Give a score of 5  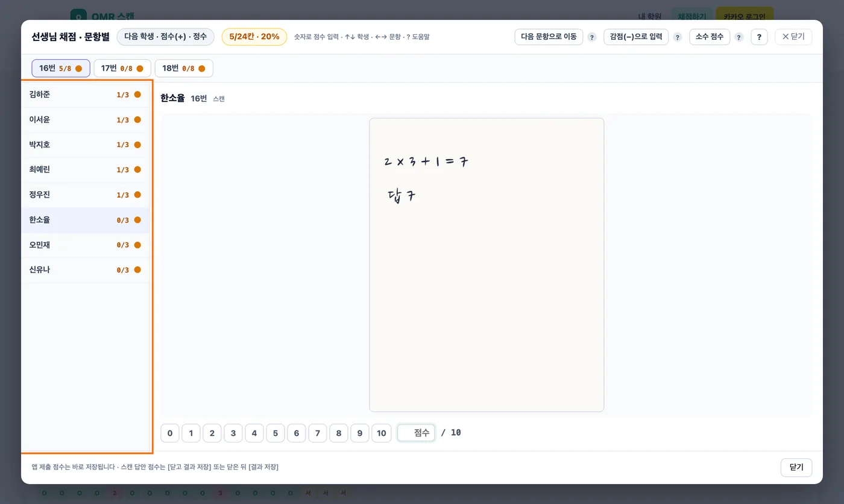pos(276,433)
